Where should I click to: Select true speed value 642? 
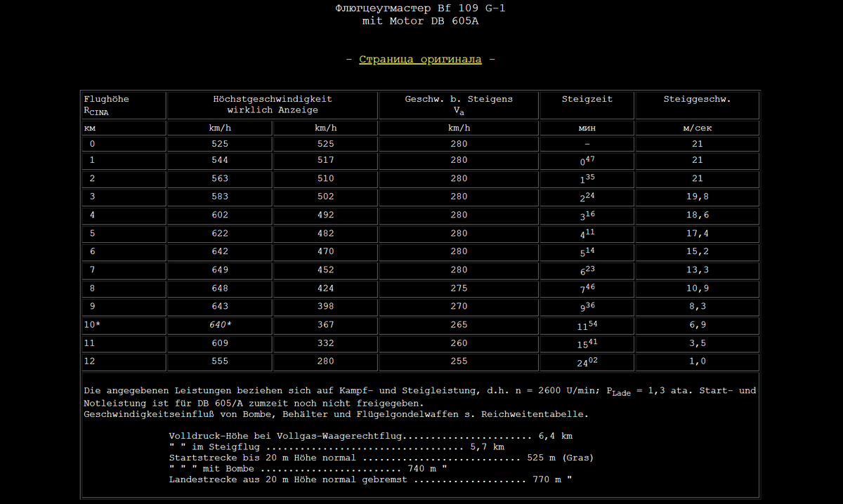pos(219,252)
